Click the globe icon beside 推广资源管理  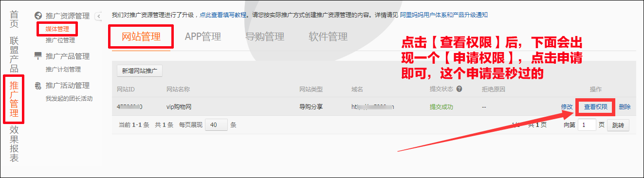click(x=38, y=16)
